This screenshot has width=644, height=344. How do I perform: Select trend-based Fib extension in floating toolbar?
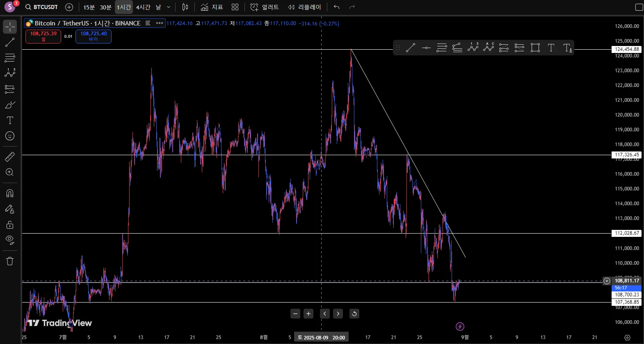click(x=457, y=48)
